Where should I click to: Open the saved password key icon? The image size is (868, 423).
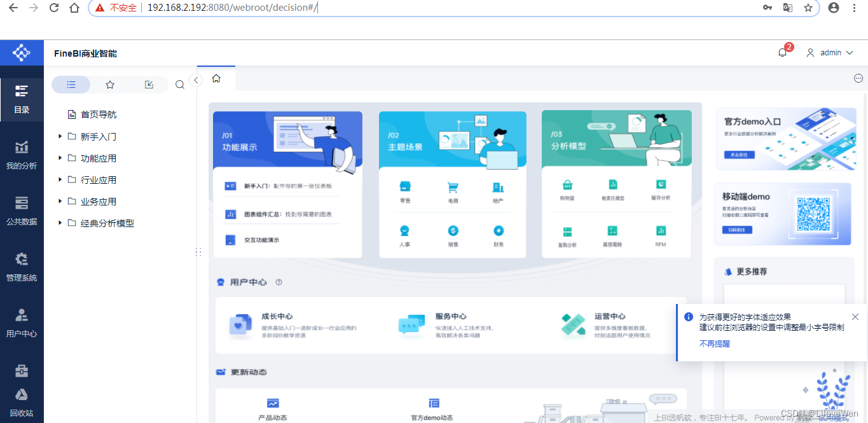pyautogui.click(x=768, y=8)
